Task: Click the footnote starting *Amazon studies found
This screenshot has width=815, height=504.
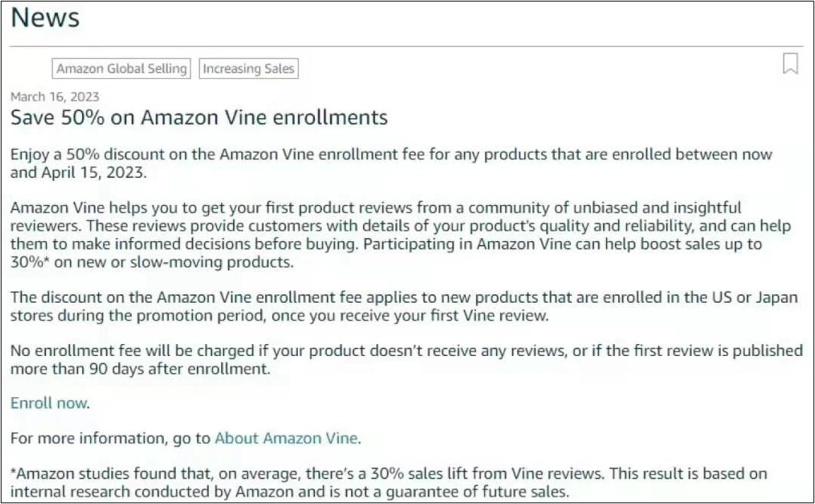Action: 389,482
